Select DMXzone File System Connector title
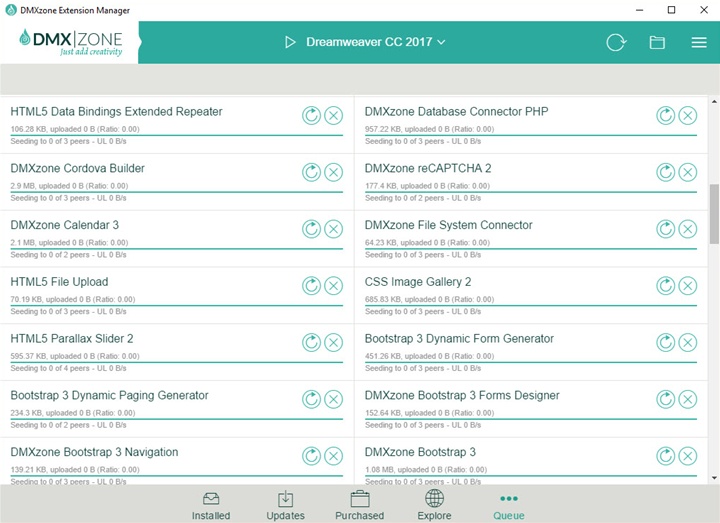This screenshot has height=523, width=720. (449, 225)
